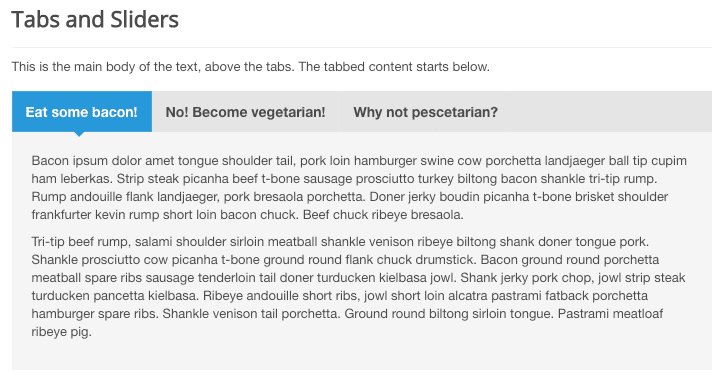Click the intro sentence above the tabs
This screenshot has width=721, height=387.
(251, 67)
